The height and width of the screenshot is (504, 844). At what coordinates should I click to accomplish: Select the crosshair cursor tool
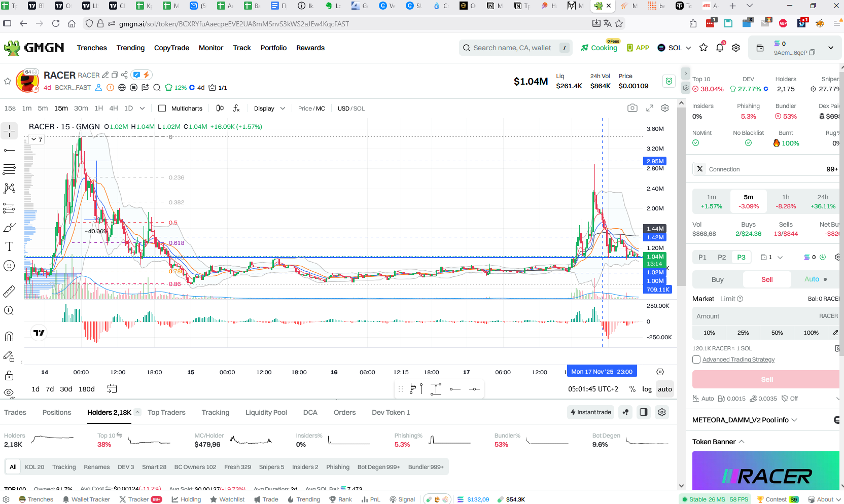[9, 131]
